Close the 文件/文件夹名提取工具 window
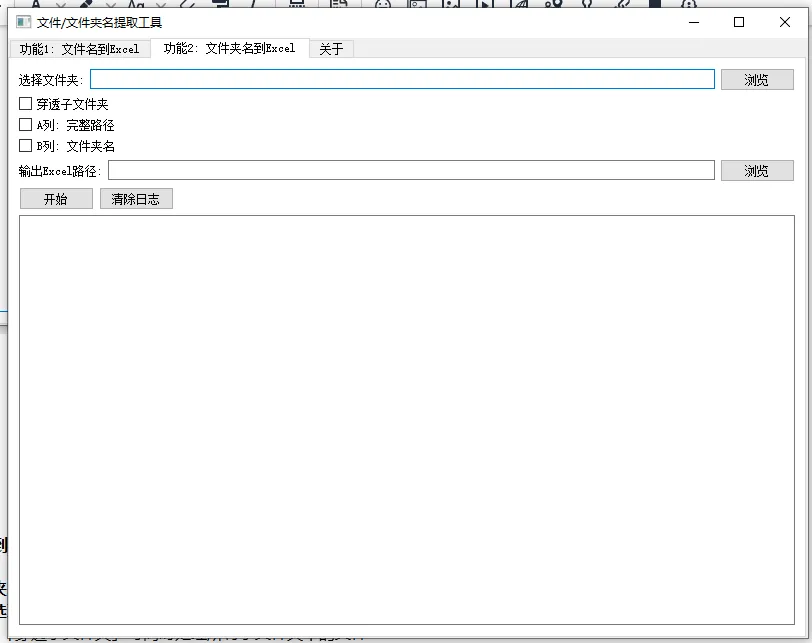 [785, 22]
